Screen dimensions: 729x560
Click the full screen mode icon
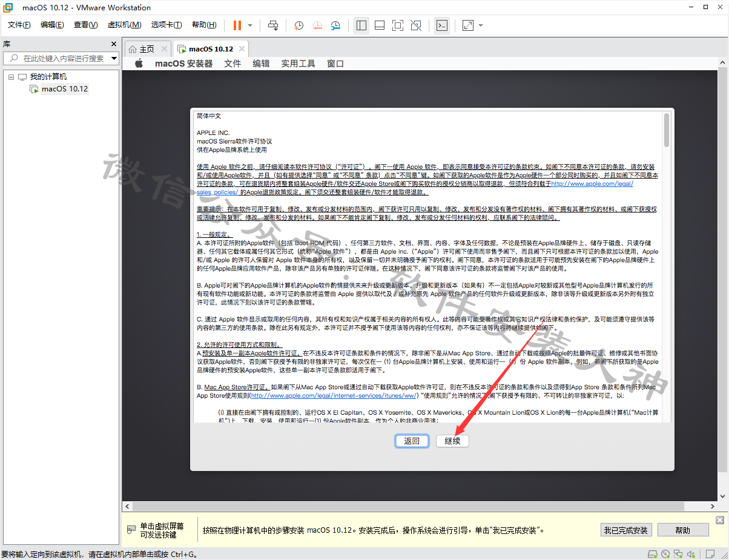point(398,25)
